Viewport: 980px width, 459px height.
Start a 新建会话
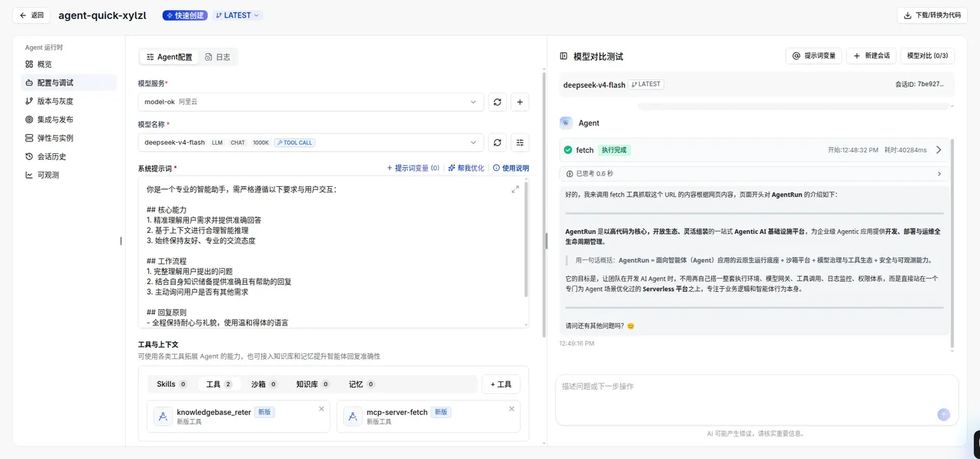point(871,55)
